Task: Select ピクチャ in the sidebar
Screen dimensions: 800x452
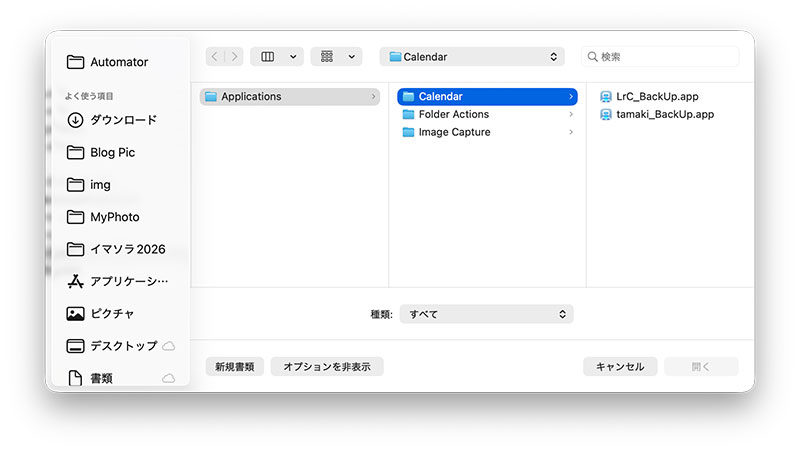Action: (x=112, y=313)
